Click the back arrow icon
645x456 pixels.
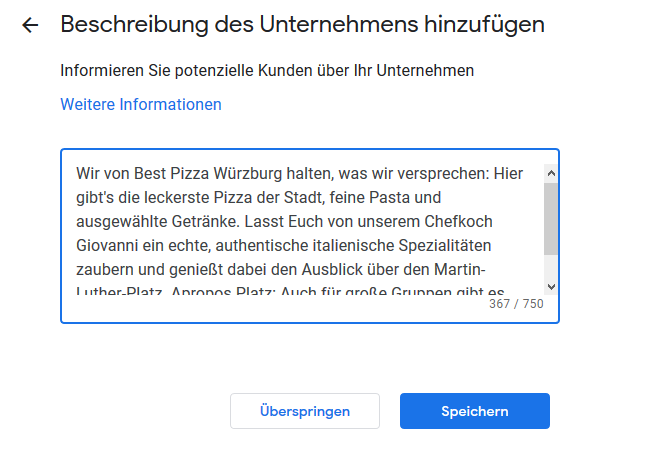[30, 25]
